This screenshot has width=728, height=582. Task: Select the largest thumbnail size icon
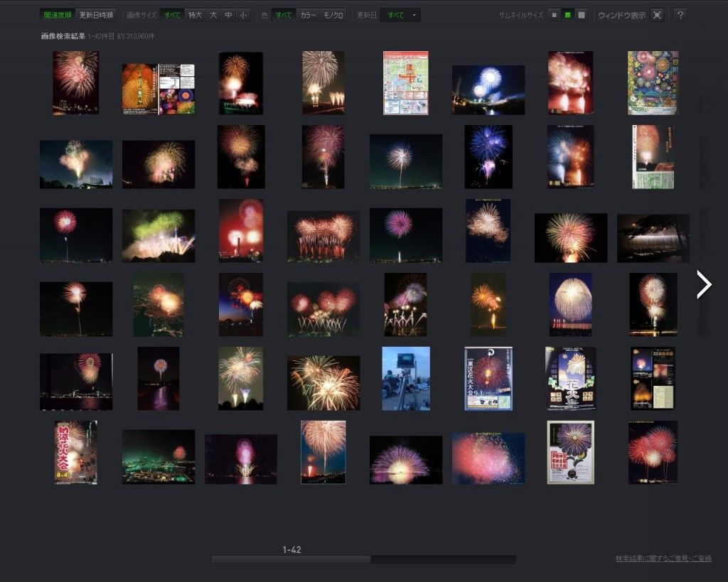pos(582,16)
